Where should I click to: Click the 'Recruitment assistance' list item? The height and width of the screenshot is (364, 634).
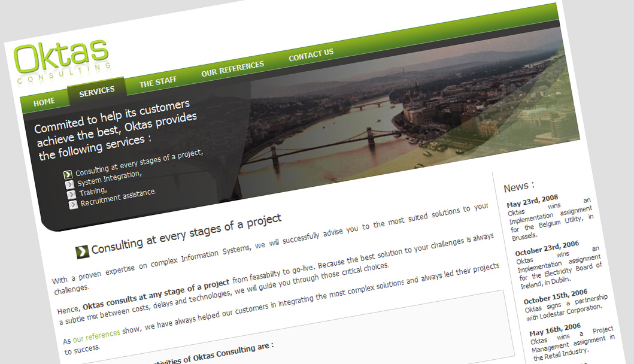(119, 198)
